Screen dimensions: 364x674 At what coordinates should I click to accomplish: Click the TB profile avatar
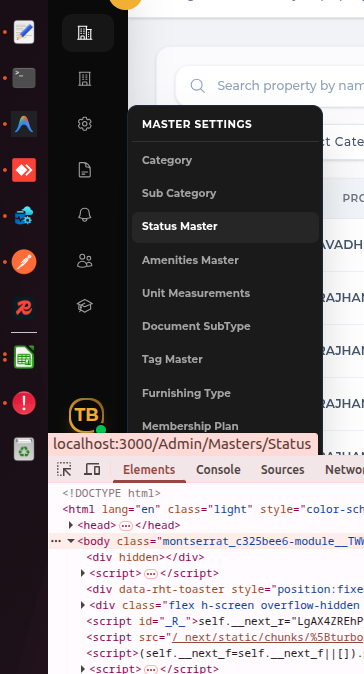coord(86,415)
